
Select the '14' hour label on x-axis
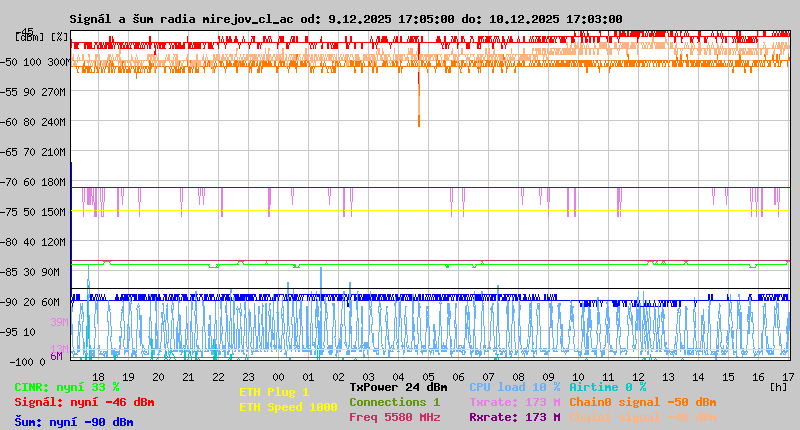pos(698,377)
